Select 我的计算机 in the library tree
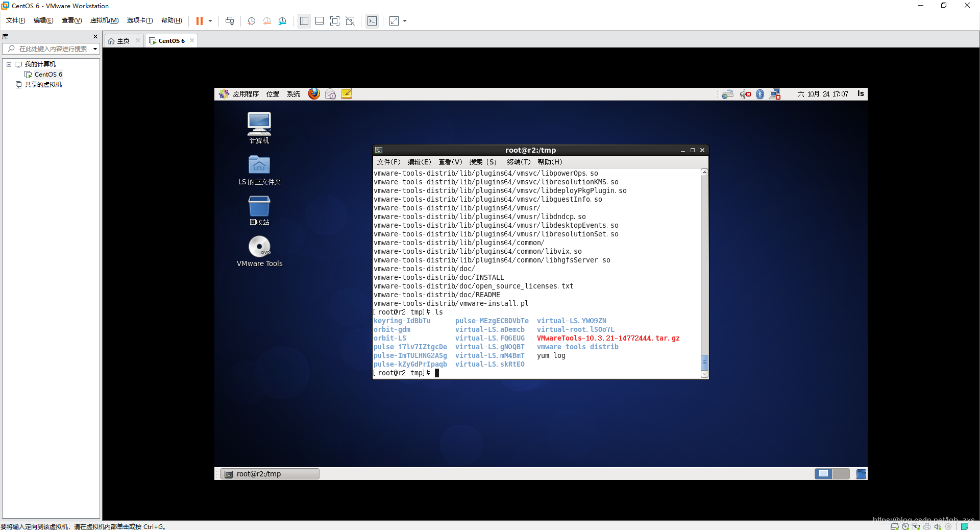The width and height of the screenshot is (980, 530). 40,64
